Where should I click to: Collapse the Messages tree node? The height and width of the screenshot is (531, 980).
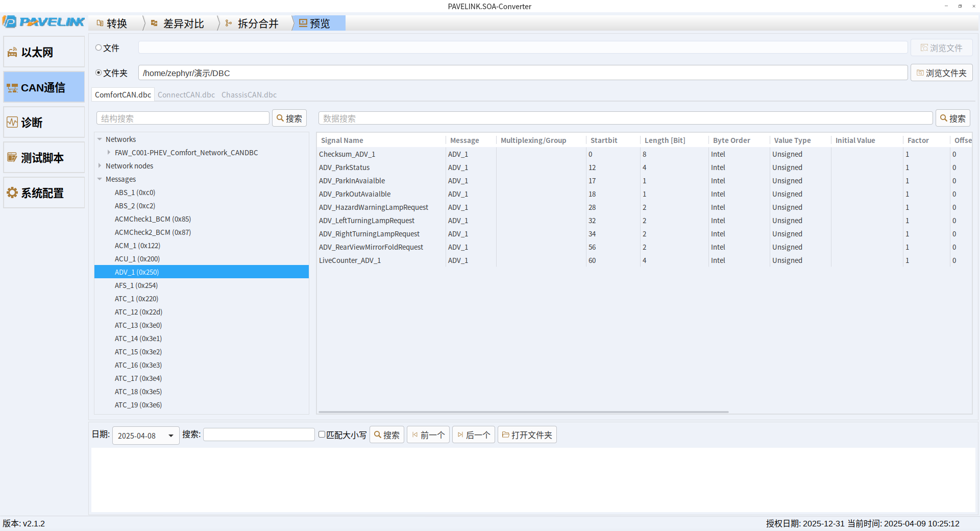click(100, 179)
